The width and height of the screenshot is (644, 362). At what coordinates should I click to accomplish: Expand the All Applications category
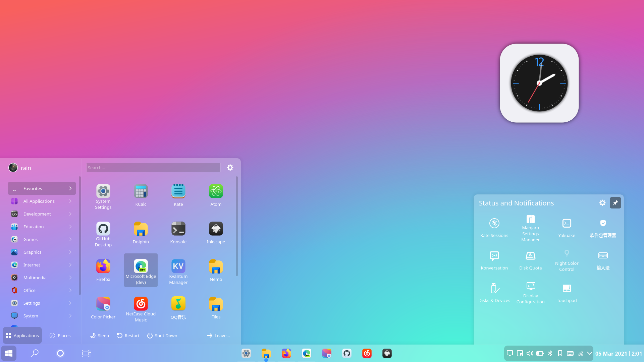[42, 201]
